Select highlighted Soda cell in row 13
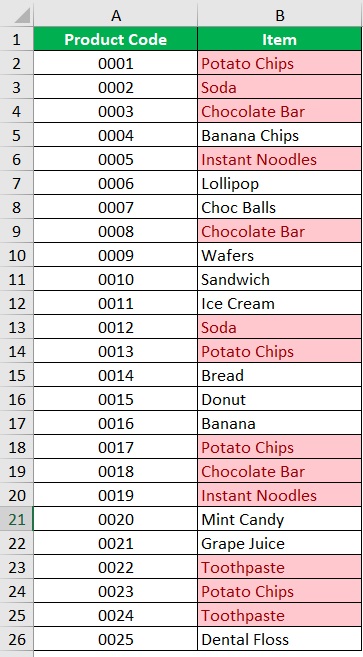The width and height of the screenshot is (363, 657). 279,327
